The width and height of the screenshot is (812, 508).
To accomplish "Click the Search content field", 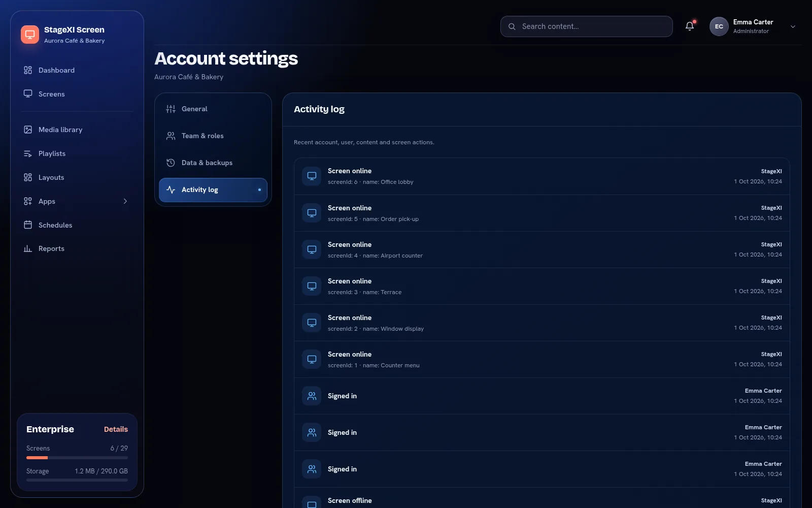I will pos(586,26).
